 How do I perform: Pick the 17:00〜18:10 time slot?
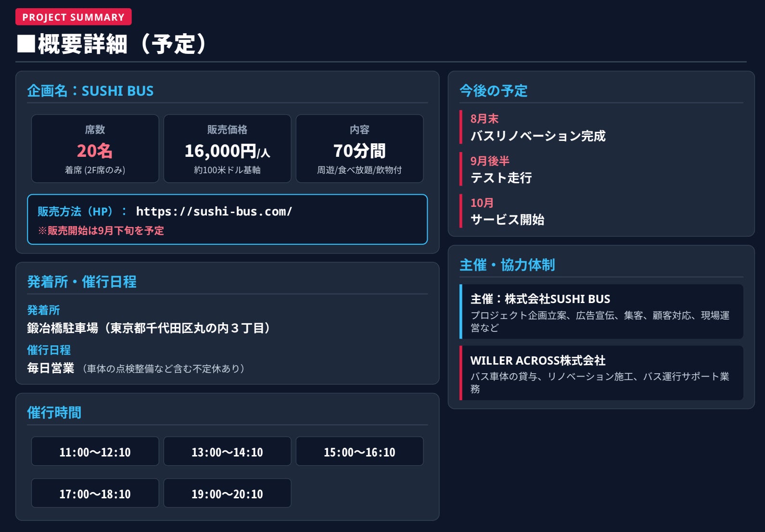point(95,493)
